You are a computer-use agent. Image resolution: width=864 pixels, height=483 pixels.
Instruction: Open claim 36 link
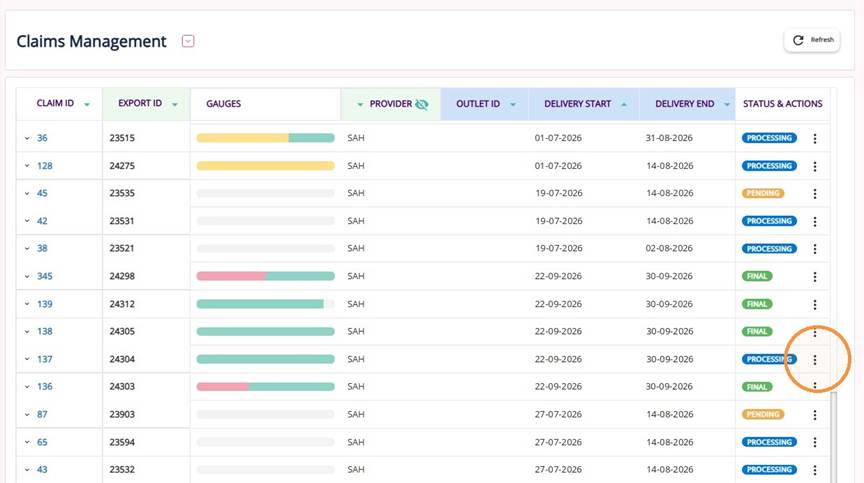[42, 138]
